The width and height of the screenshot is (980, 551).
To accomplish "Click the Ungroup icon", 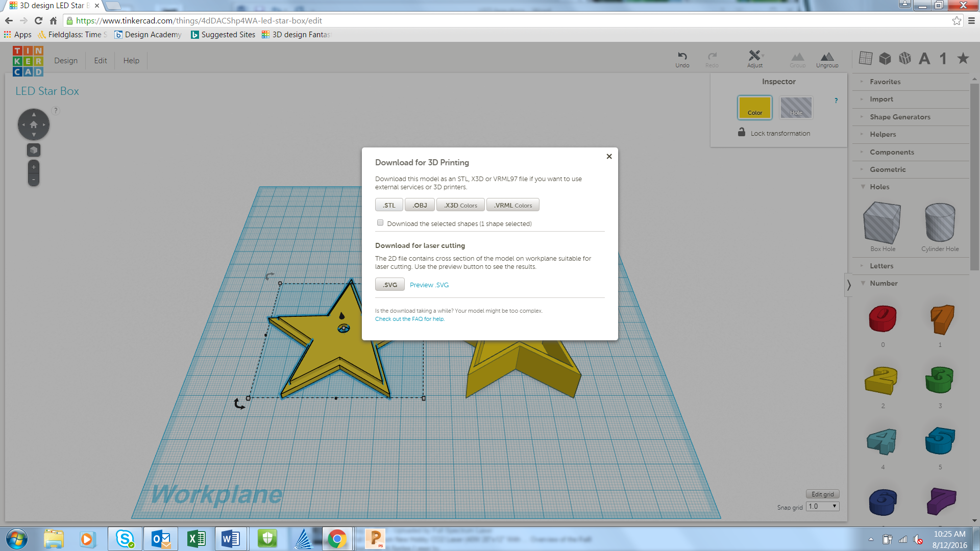I will 827,57.
